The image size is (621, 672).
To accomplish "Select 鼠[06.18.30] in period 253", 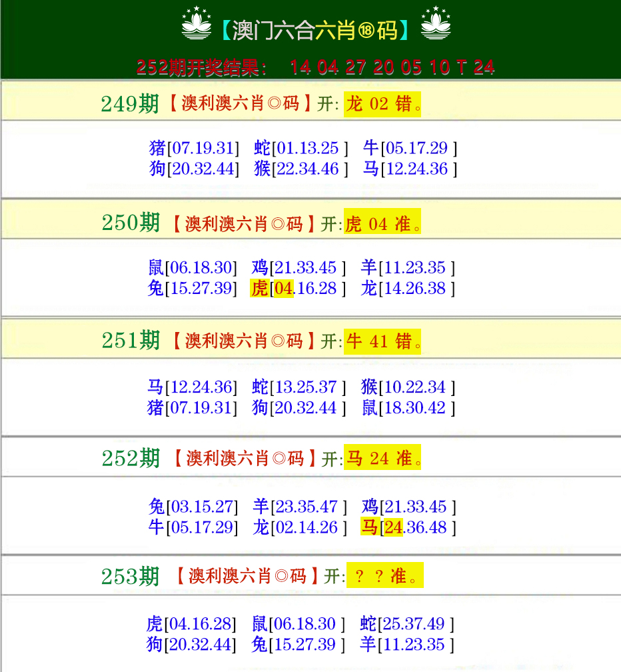I will click(298, 623).
